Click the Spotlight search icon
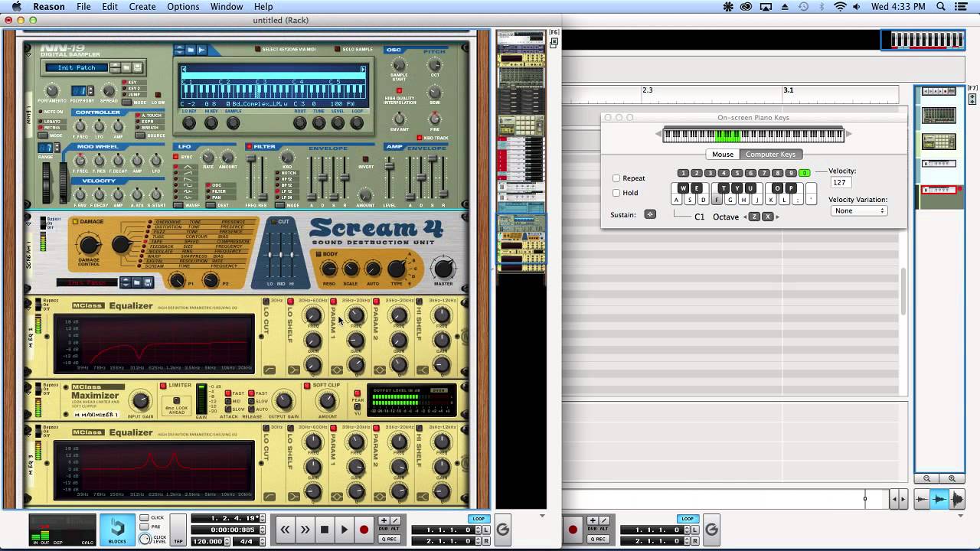The width and height of the screenshot is (980, 551). point(941,7)
